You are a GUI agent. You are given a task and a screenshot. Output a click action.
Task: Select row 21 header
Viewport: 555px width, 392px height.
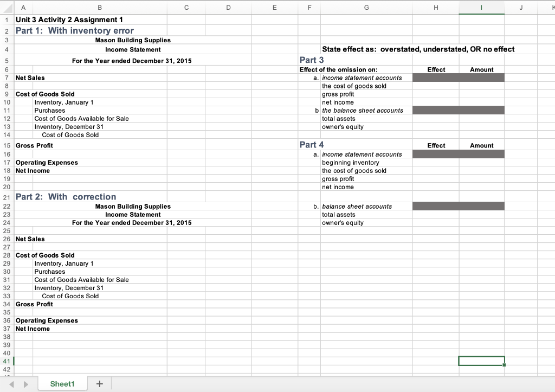click(7, 197)
